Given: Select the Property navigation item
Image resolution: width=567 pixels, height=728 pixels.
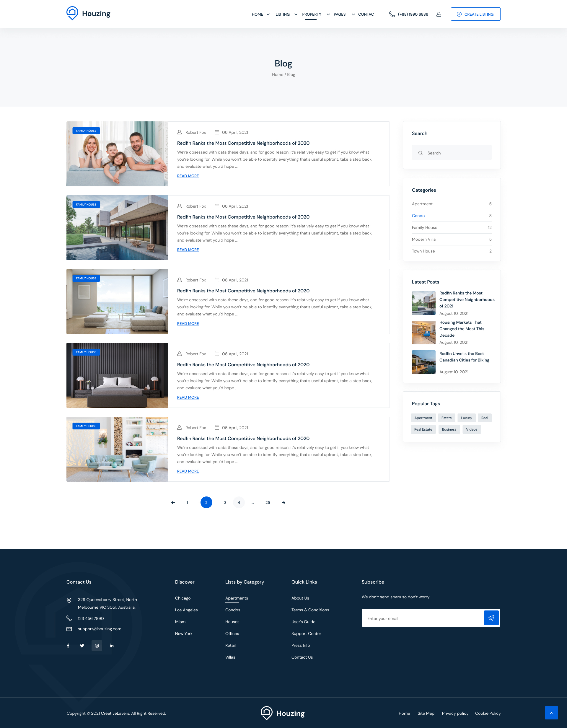Looking at the screenshot, I should coord(311,14).
